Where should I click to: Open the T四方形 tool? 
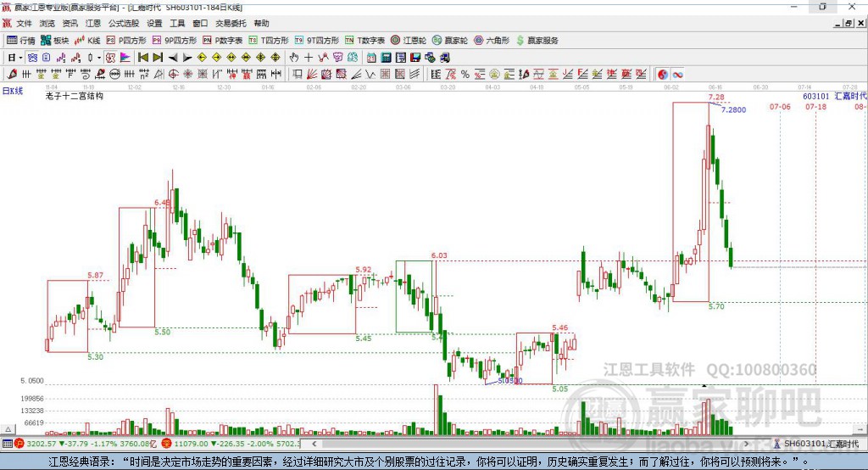269,41
